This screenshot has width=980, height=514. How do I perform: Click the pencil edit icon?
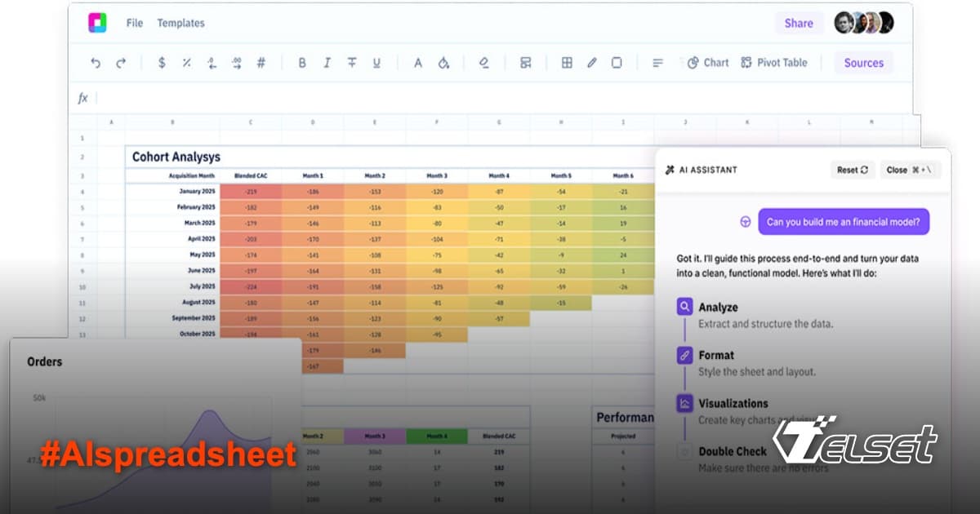point(592,63)
